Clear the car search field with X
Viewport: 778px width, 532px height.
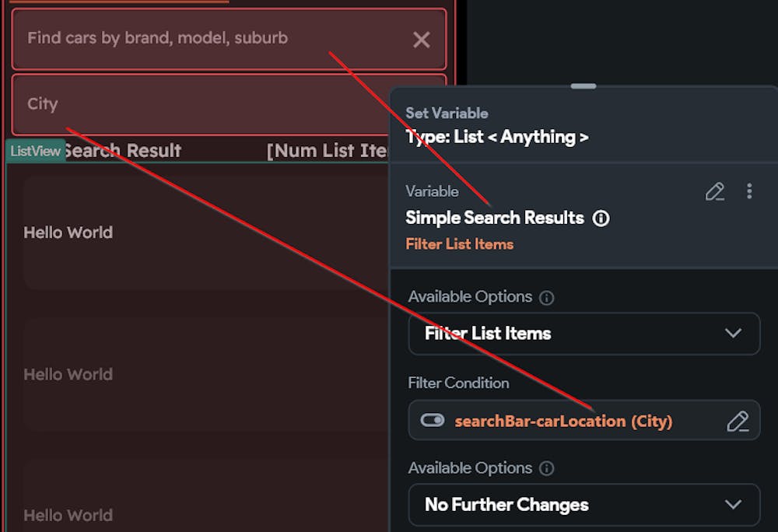point(421,40)
